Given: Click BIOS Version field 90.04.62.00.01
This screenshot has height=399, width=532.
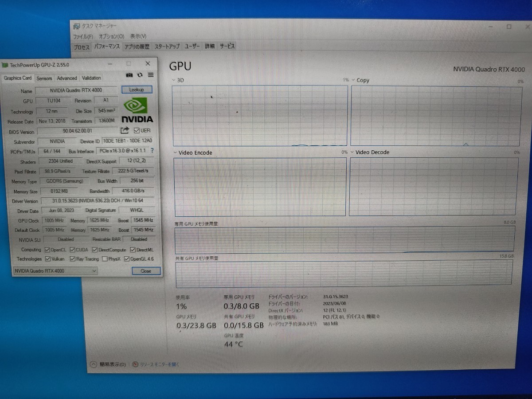Looking at the screenshot, I should (x=78, y=131).
